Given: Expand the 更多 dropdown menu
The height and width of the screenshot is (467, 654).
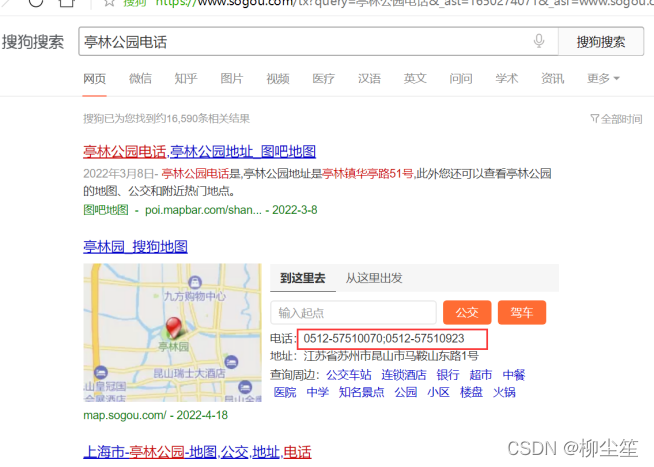Looking at the screenshot, I should coord(603,78).
